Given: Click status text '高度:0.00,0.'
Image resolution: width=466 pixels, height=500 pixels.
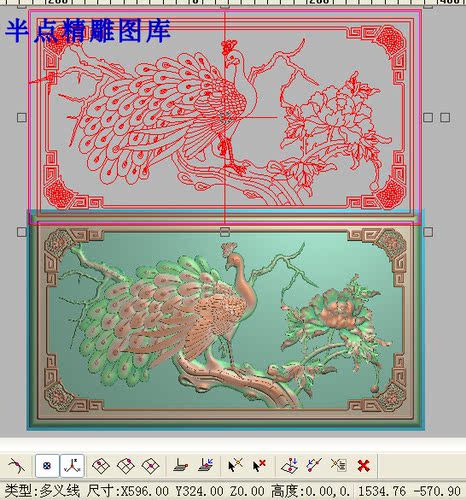Looking at the screenshot, I should (x=310, y=491).
